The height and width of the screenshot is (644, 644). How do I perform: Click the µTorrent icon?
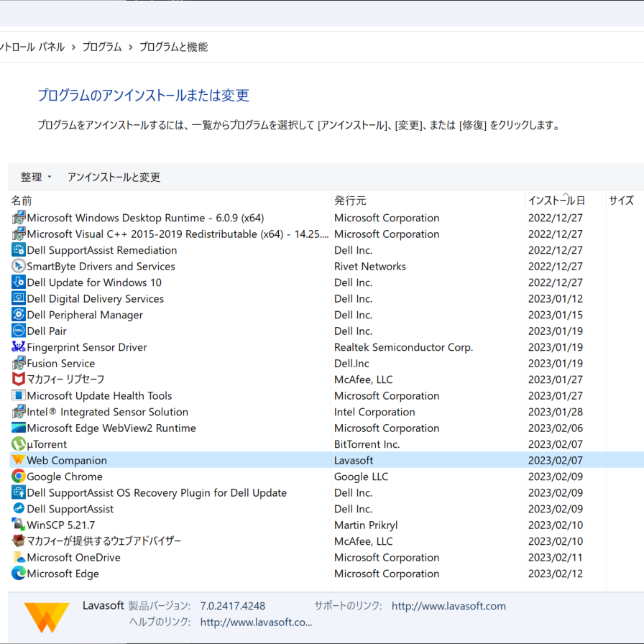[19, 444]
